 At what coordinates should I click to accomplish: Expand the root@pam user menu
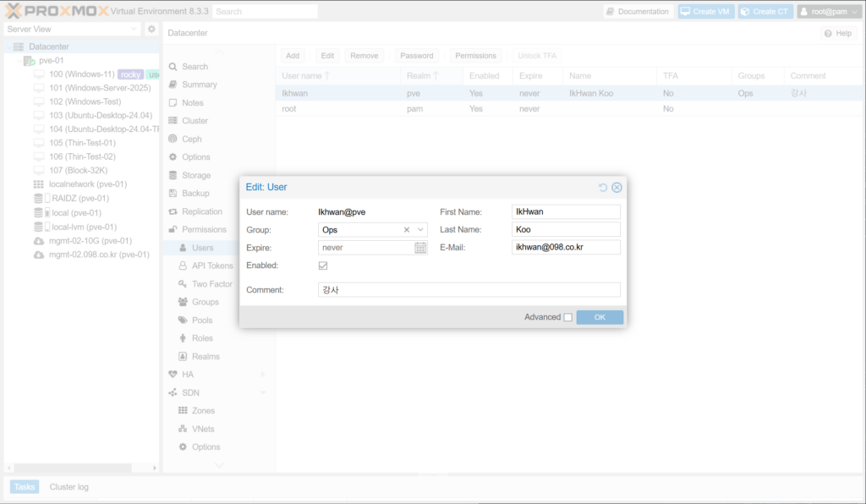[828, 12]
